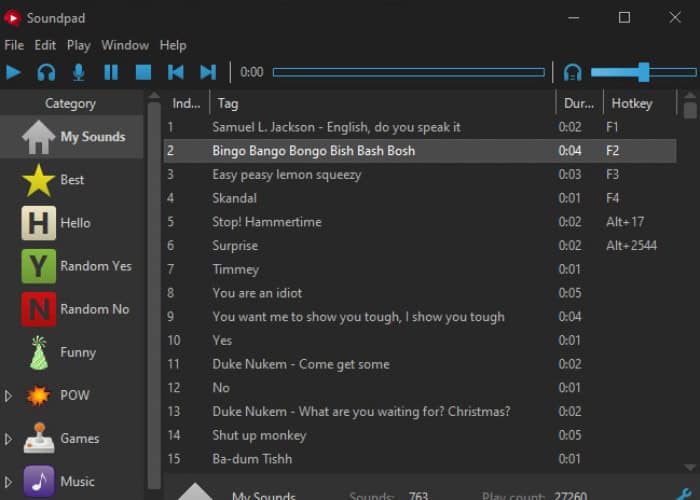Select 'Samuel L. Jackson - English, do you speak it'

(420, 127)
